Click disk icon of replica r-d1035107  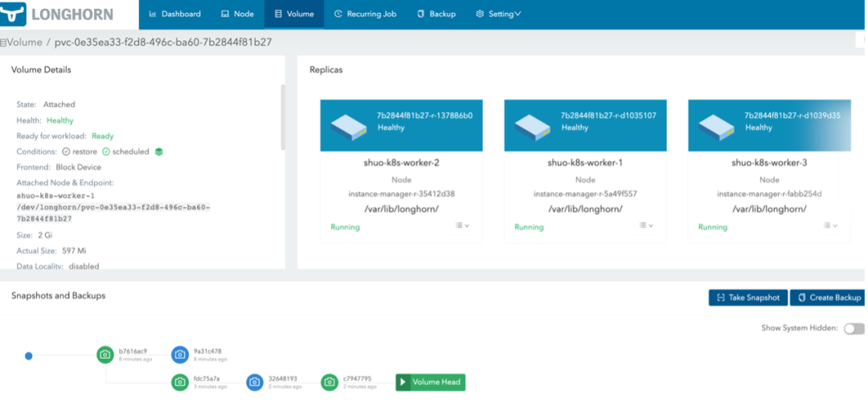coord(533,127)
